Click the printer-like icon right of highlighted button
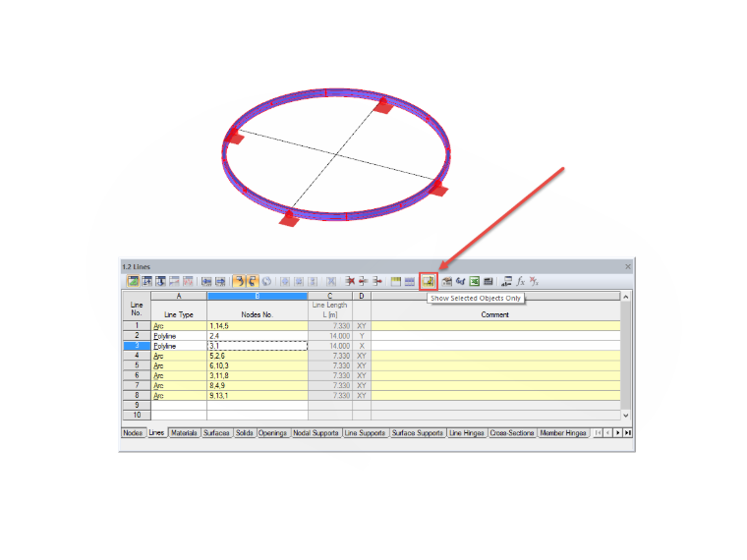Image resolution: width=747 pixels, height=560 pixels. pos(446,281)
